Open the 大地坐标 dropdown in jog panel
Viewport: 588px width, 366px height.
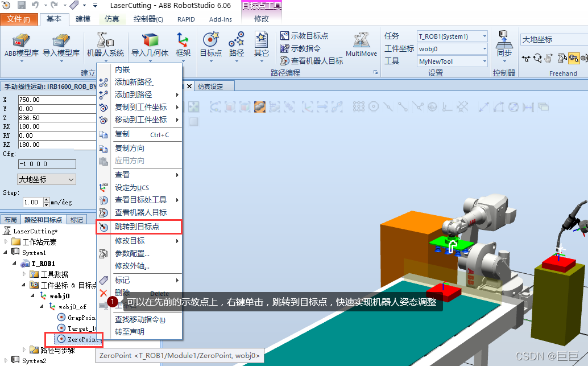(47, 179)
